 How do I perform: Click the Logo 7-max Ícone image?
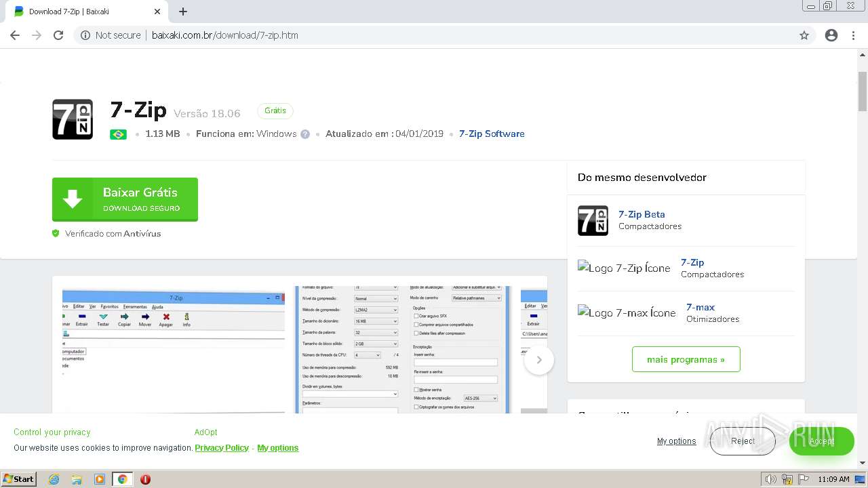tap(627, 312)
